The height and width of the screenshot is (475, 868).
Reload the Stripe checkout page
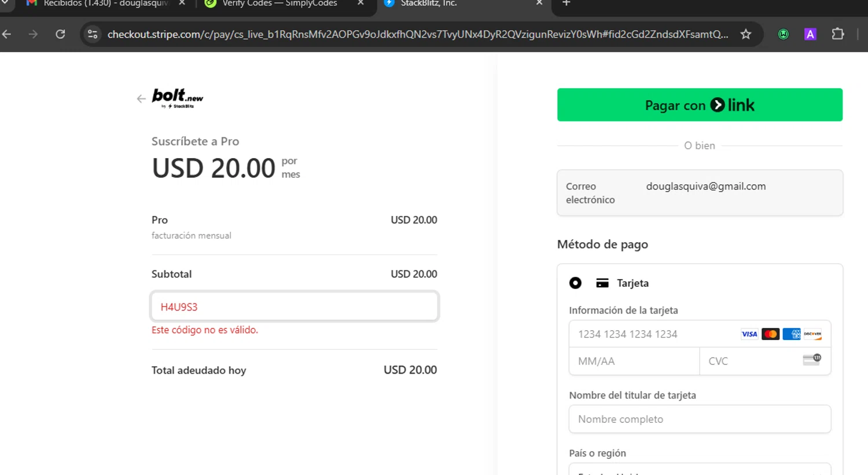(x=60, y=34)
